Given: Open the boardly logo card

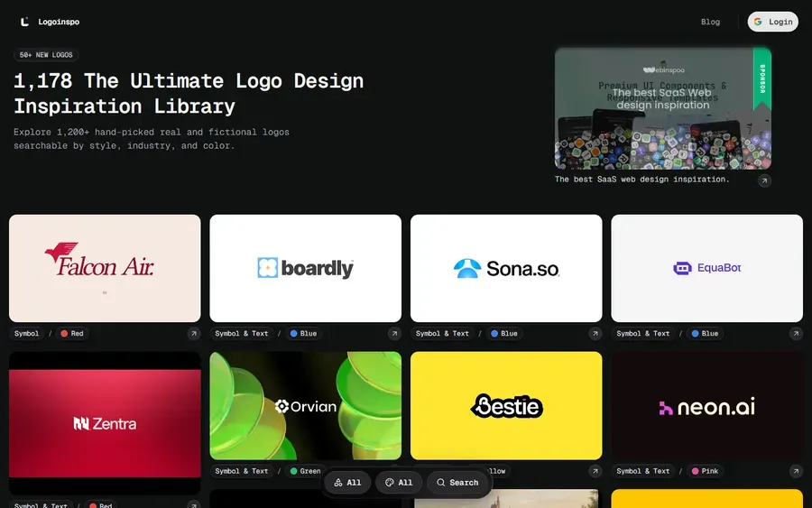Looking at the screenshot, I should click(306, 268).
